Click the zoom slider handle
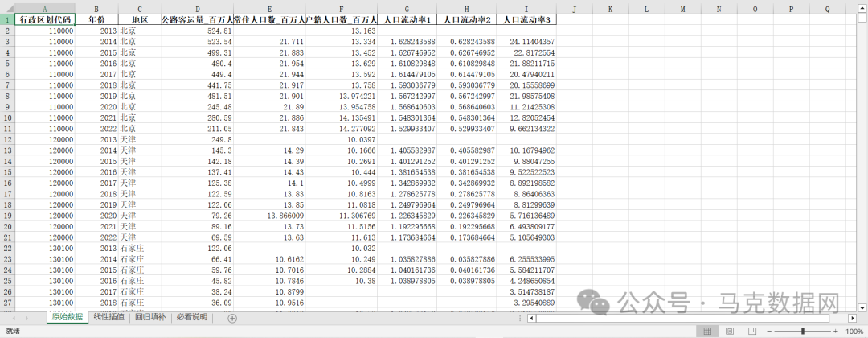This screenshot has height=338, width=868. pyautogui.click(x=803, y=331)
